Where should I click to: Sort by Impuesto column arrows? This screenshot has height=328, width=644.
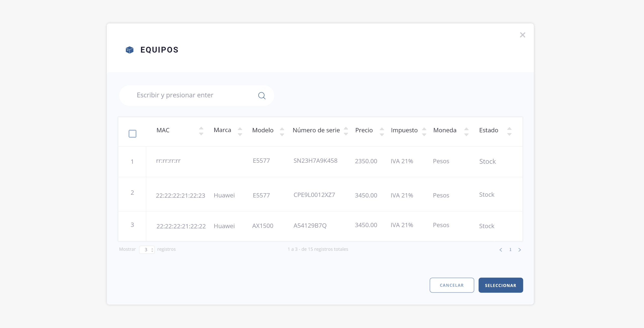(424, 132)
